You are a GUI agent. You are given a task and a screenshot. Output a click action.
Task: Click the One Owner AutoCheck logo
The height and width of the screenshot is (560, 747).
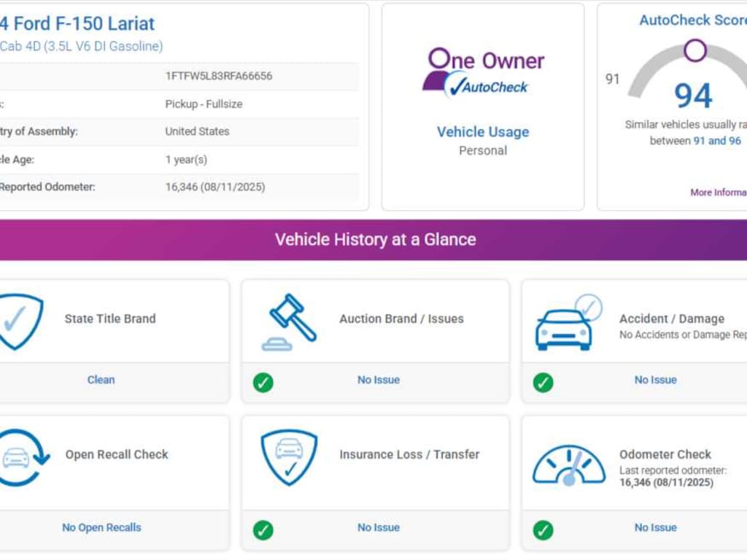483,73
